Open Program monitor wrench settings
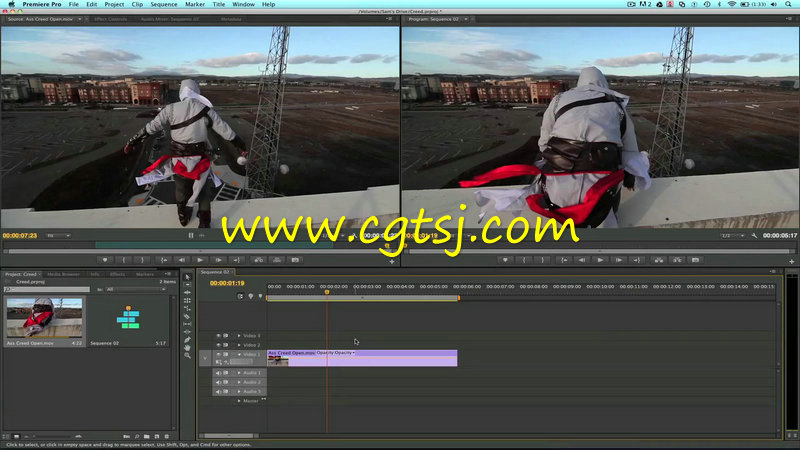This screenshot has height=450, width=800. (754, 236)
